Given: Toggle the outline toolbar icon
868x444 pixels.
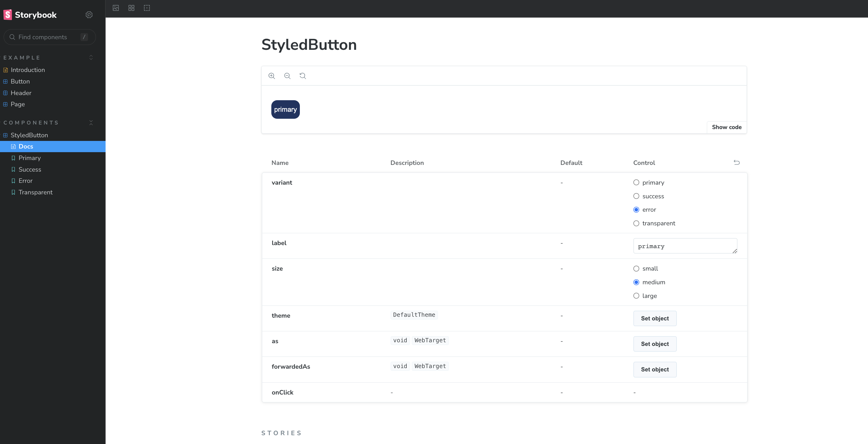Looking at the screenshot, I should tap(147, 8).
